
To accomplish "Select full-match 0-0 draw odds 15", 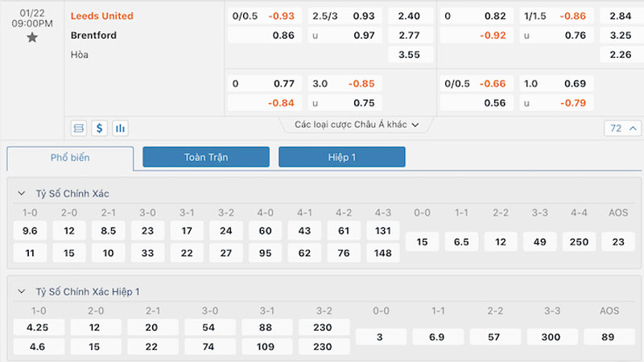I will 423,241.
